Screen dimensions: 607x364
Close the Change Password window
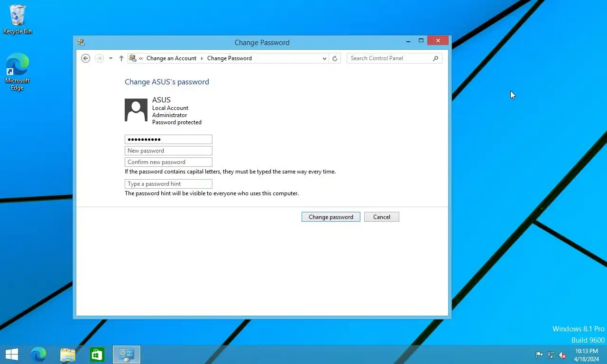point(438,41)
